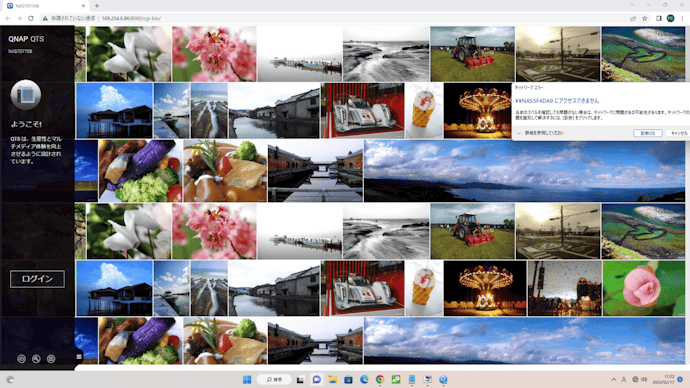Click the browser forward arrow

pyautogui.click(x=19, y=18)
